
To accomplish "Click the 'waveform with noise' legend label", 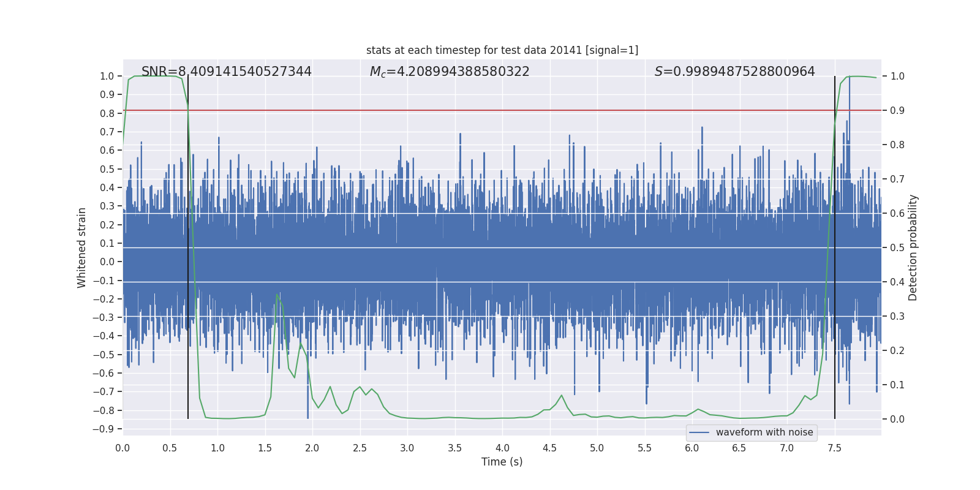I will point(764,432).
